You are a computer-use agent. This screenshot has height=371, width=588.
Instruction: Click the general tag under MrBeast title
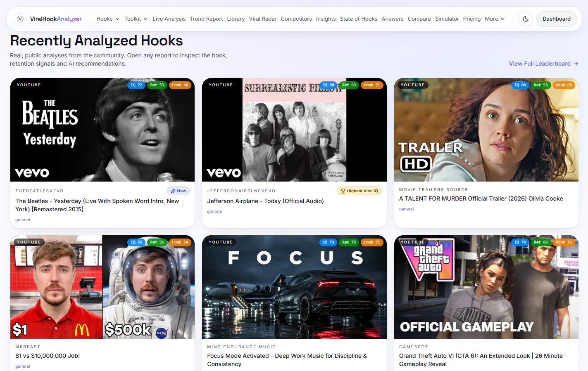tap(23, 366)
